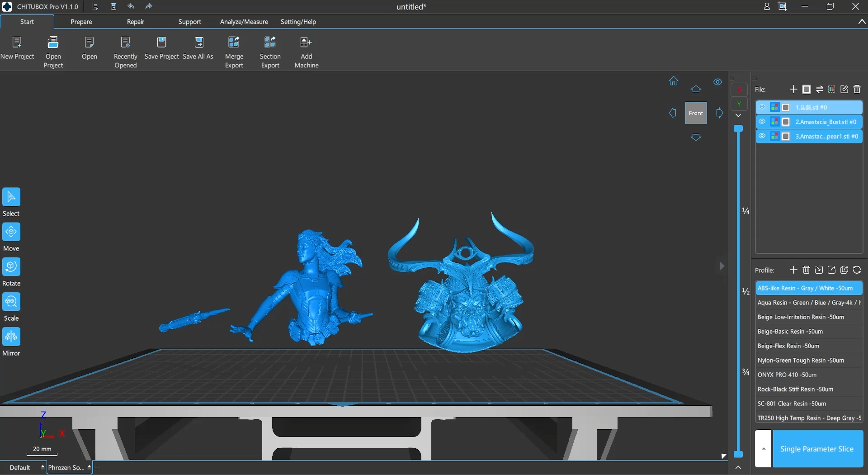The height and width of the screenshot is (475, 868).
Task: Toggle visibility of 3.Amastac...pear1.stl
Action: 762,136
